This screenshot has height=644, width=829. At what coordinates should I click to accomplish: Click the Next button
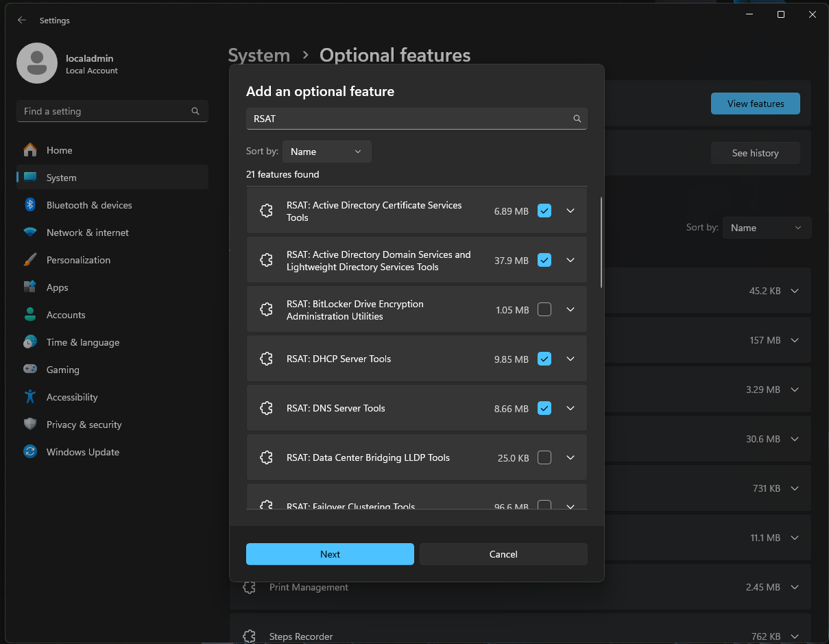click(330, 554)
